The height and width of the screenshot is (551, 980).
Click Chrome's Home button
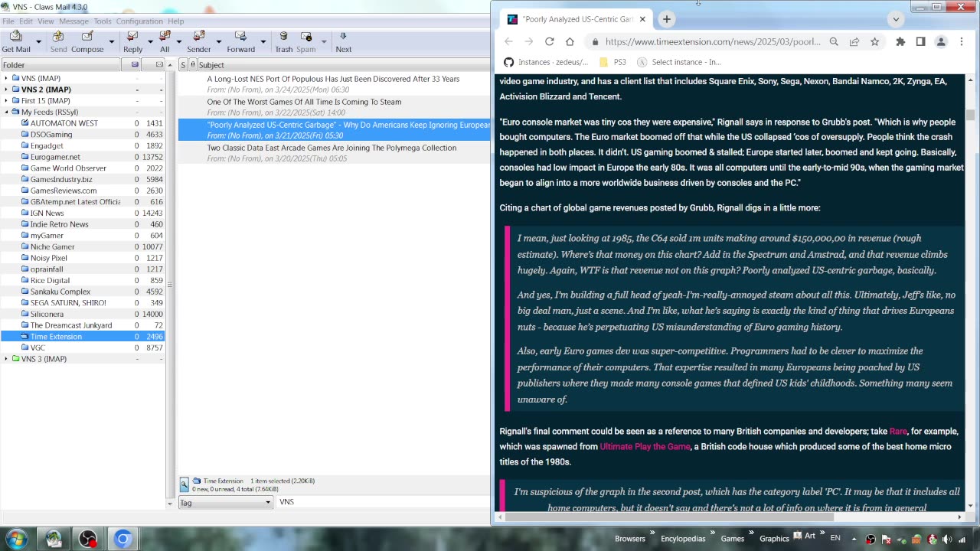[x=570, y=42]
